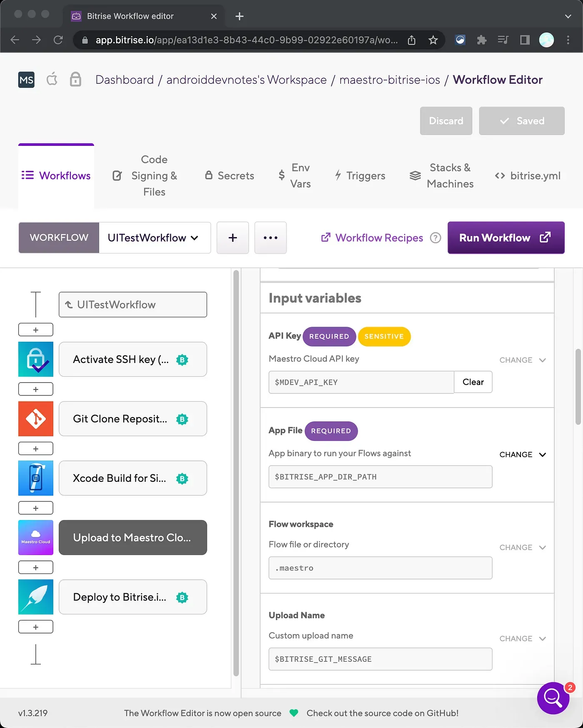Open the Workflow Recipes help question icon

coord(435,238)
